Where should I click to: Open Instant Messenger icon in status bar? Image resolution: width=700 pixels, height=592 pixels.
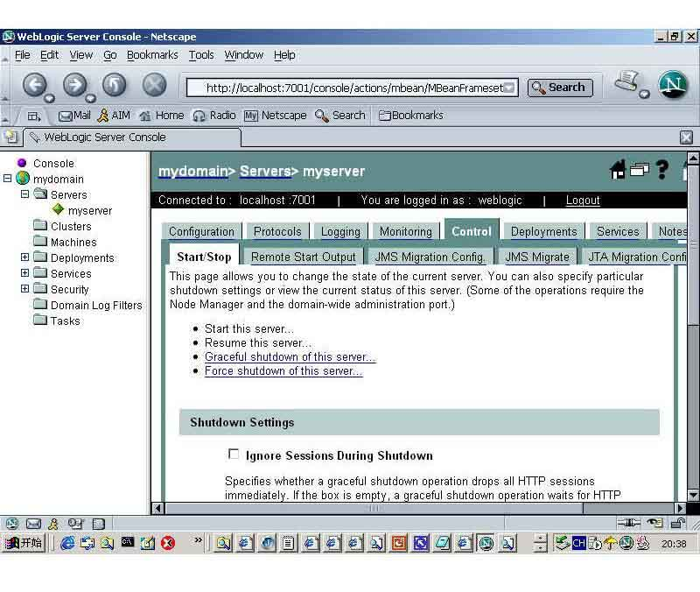tap(54, 523)
